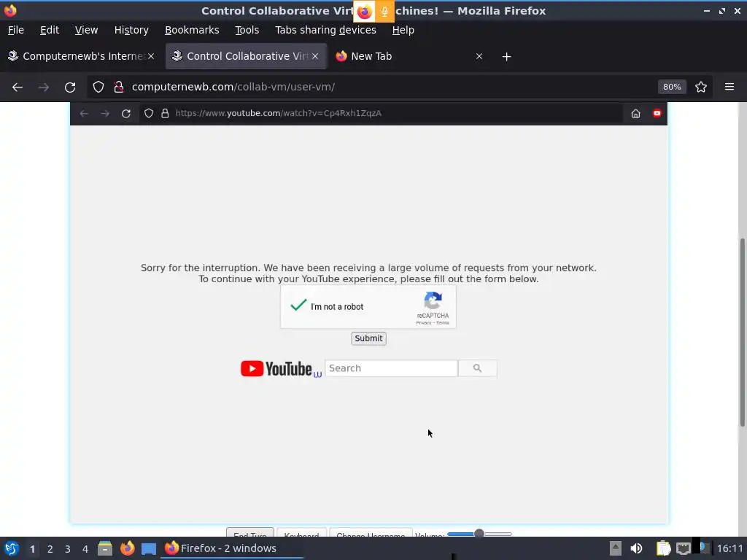The image size is (747, 560).
Task: Open the LXQt start menu icon
Action: 12,548
